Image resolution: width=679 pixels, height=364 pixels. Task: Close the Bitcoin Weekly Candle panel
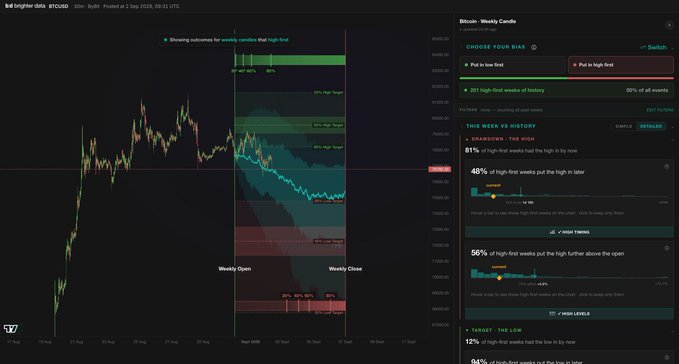(x=669, y=25)
